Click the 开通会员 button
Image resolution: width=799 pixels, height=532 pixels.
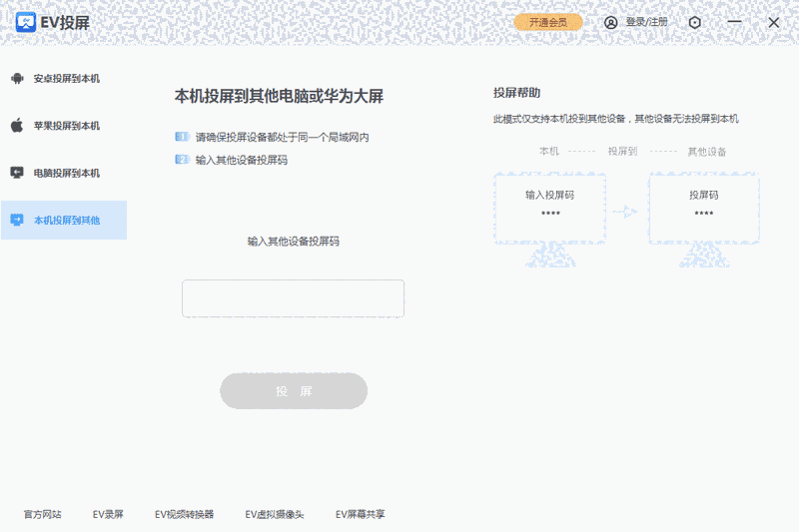click(x=547, y=22)
